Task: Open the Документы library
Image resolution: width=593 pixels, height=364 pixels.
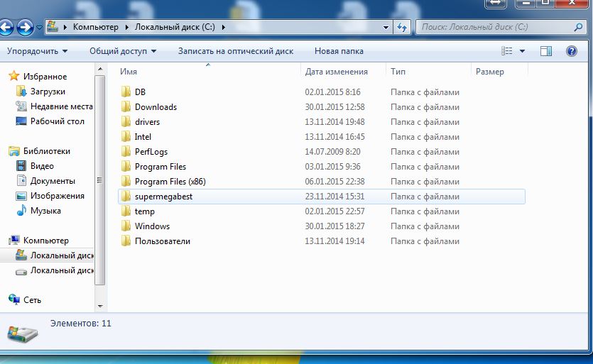Action: [53, 181]
